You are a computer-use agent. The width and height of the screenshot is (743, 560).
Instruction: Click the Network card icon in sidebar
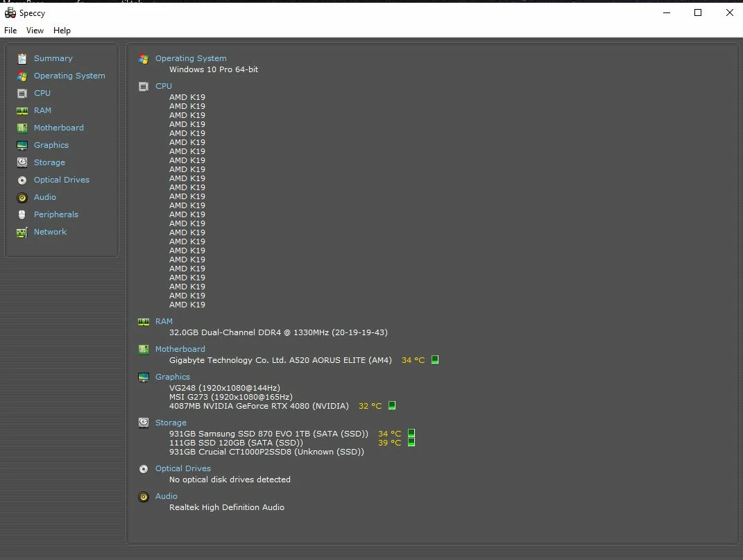click(22, 232)
